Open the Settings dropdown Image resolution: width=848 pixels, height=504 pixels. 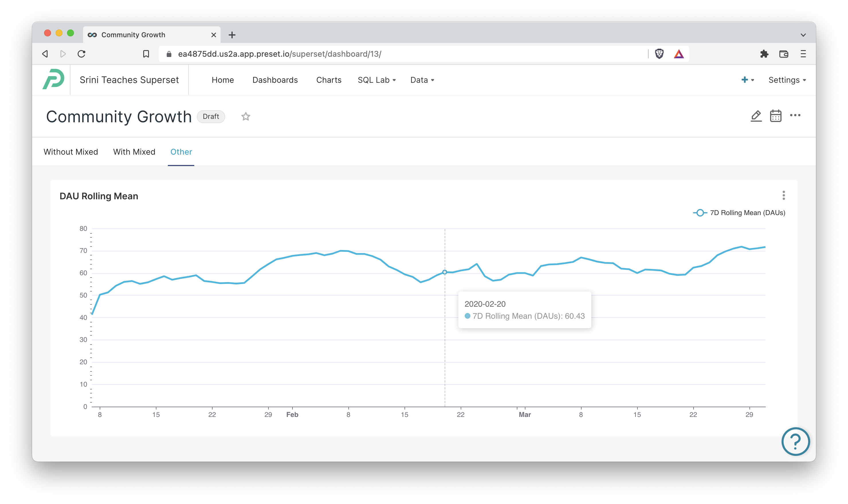coord(787,80)
